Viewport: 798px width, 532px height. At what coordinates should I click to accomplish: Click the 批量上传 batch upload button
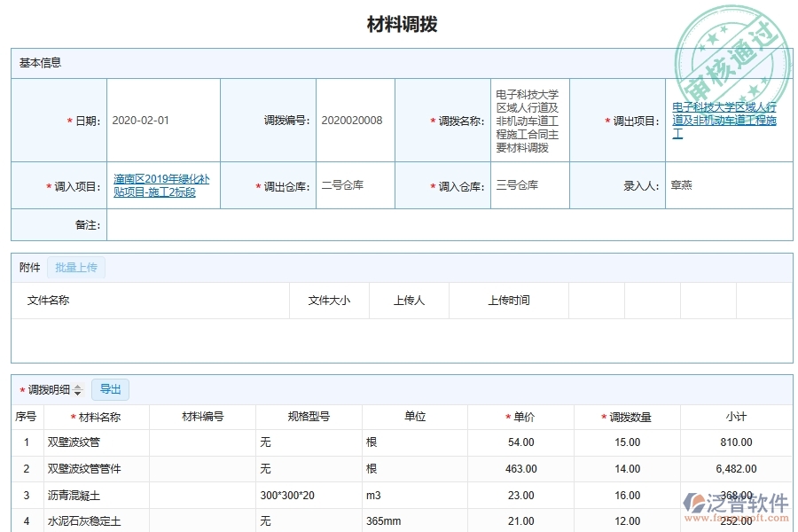click(76, 267)
